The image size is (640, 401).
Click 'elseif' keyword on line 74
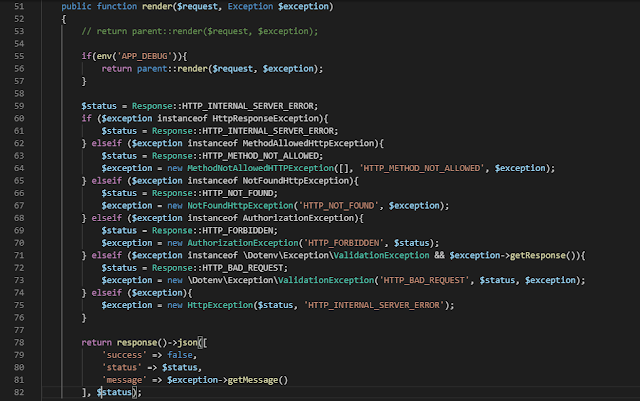[106, 293]
